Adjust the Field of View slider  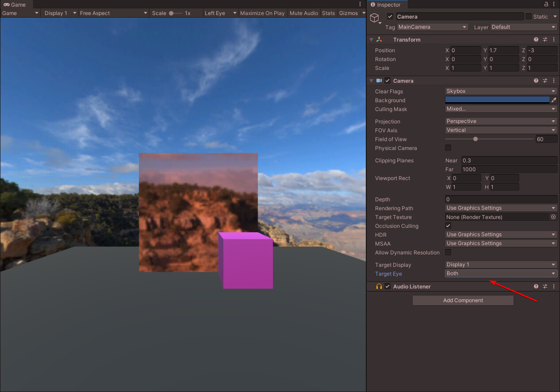[x=476, y=138]
